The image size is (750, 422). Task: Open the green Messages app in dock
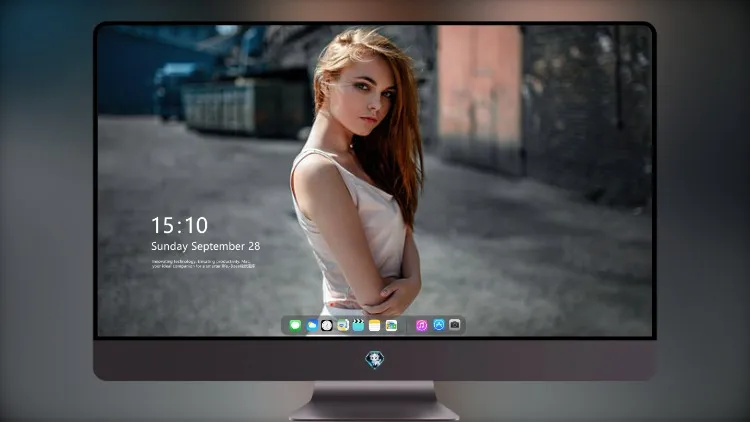295,325
